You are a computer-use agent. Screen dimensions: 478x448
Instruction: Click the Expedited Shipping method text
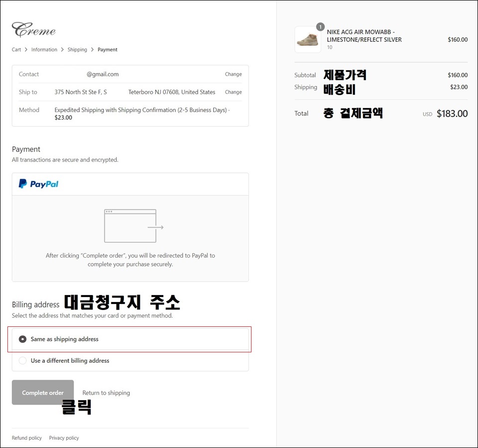click(142, 114)
